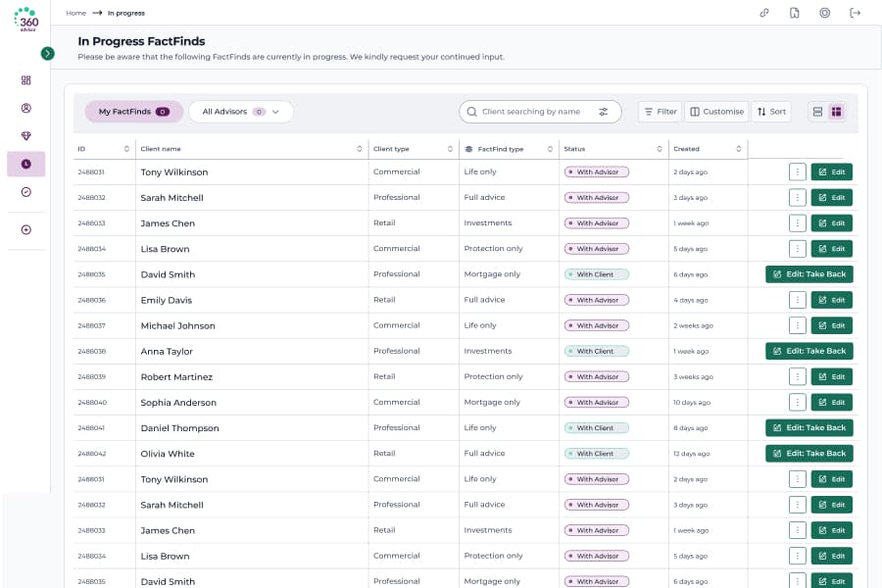Open the All Advisors dropdown
The image size is (882, 588).
tap(241, 112)
